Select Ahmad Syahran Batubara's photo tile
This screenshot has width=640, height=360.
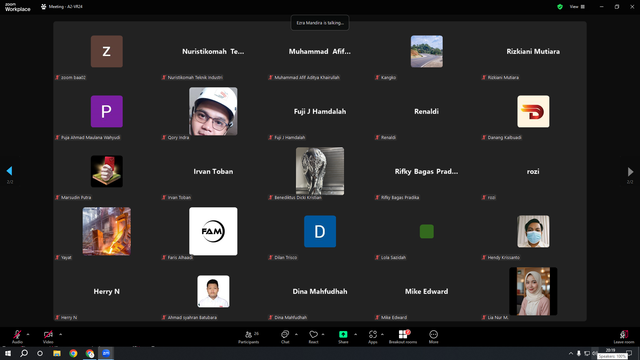pyautogui.click(x=213, y=291)
